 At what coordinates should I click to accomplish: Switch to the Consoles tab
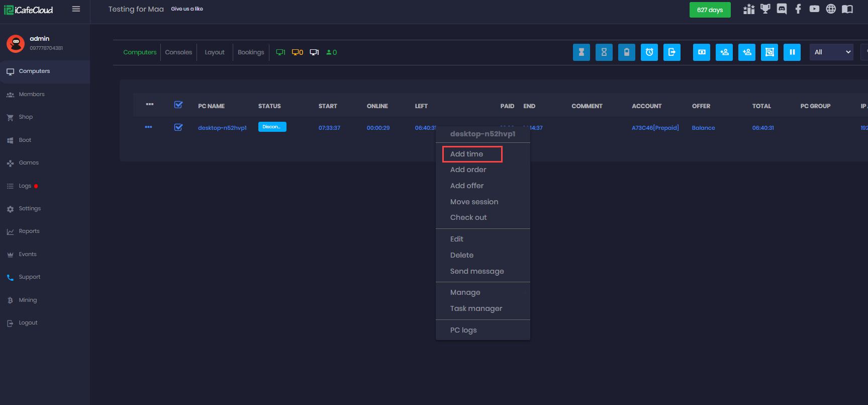click(178, 52)
